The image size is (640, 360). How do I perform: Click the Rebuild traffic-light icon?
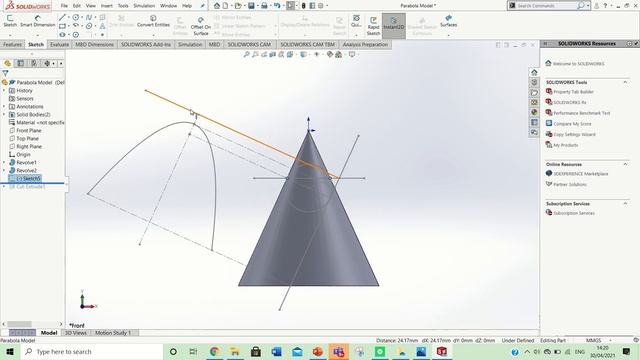tap(303, 6)
